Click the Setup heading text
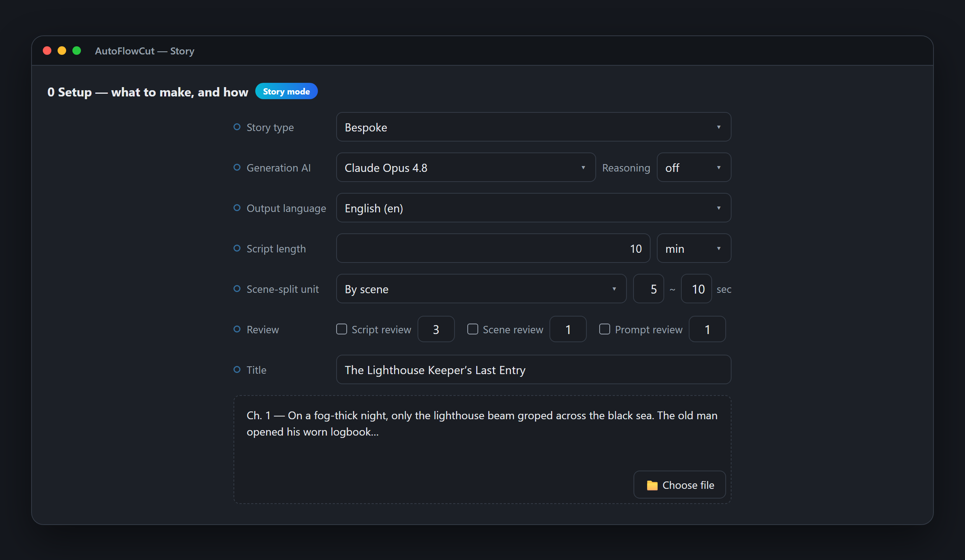This screenshot has height=560, width=965. 148,92
